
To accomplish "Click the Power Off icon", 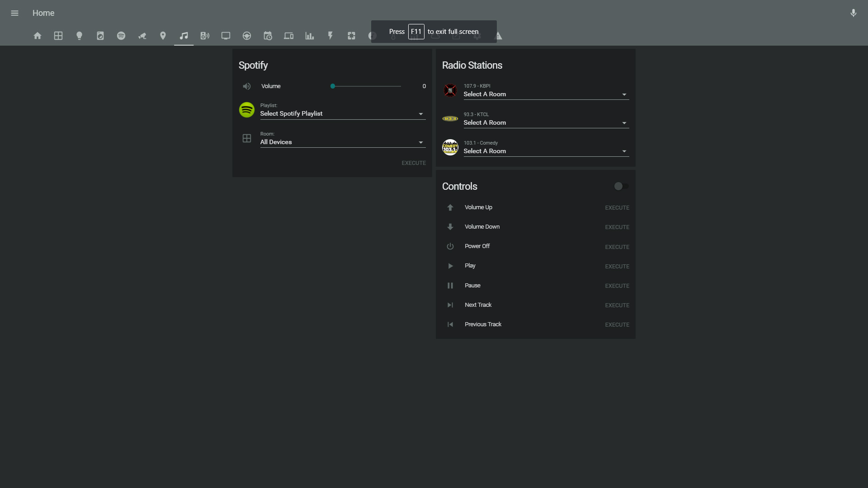I will pos(450,246).
